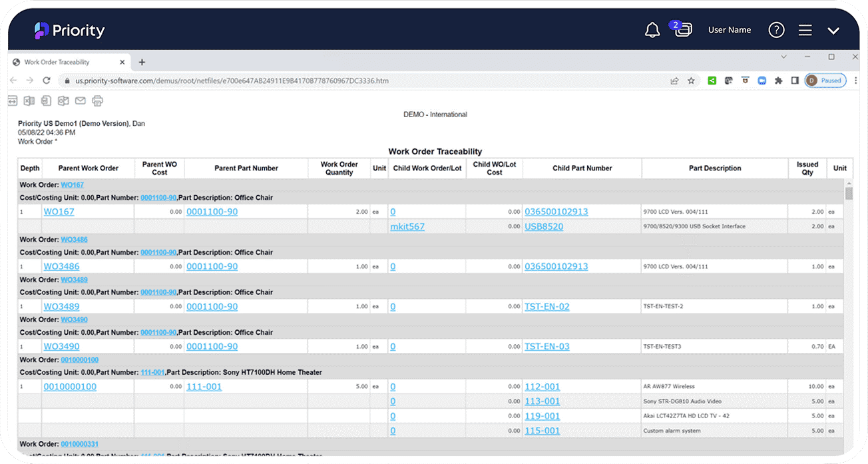Bookmark the page using the star icon
Screen dimensions: 868x464
click(691, 80)
